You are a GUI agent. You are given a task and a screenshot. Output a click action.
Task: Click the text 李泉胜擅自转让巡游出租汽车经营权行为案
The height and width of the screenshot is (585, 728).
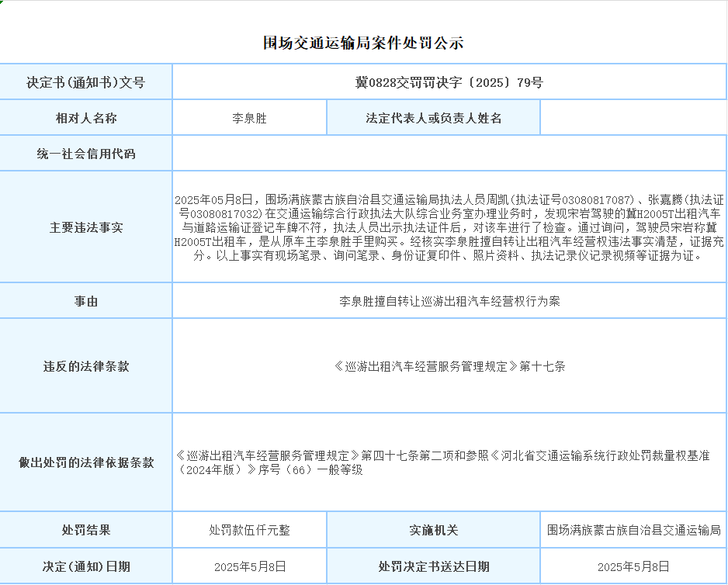click(x=449, y=301)
